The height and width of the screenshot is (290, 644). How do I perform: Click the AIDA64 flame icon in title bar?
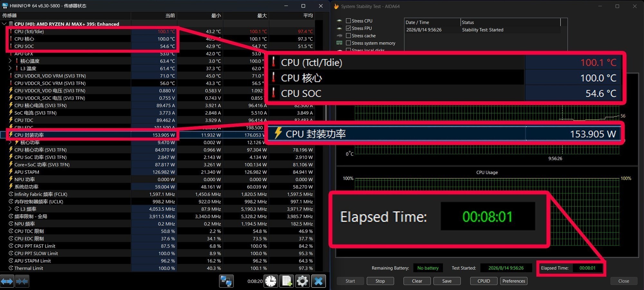click(336, 6)
